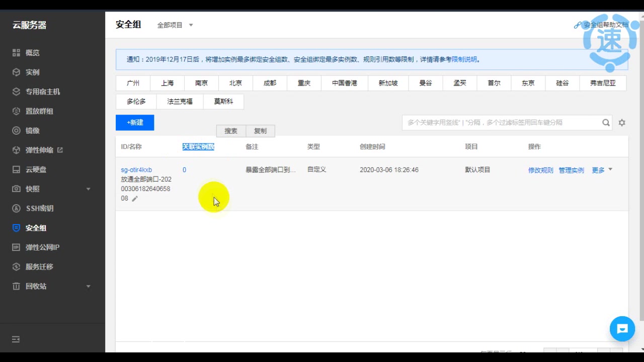This screenshot has height=362, width=644.
Task: Click 搜索 in context popup
Action: coord(231,131)
